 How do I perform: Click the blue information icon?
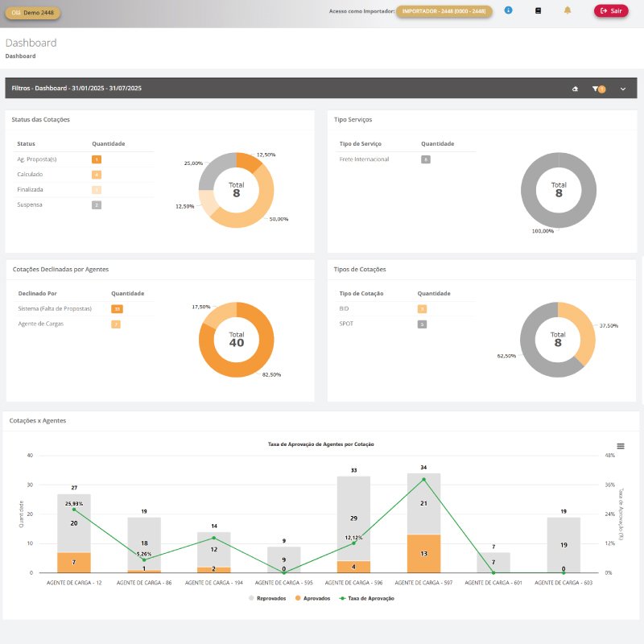tap(508, 10)
